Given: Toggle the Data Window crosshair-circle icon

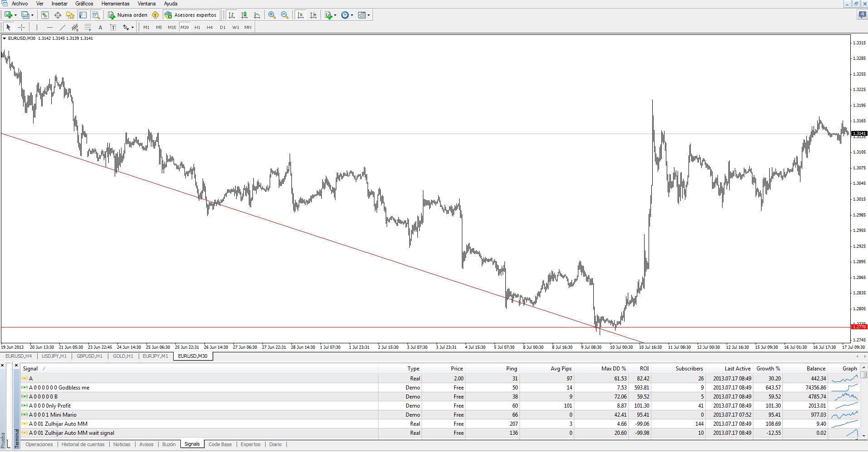Looking at the screenshot, I should (x=58, y=15).
